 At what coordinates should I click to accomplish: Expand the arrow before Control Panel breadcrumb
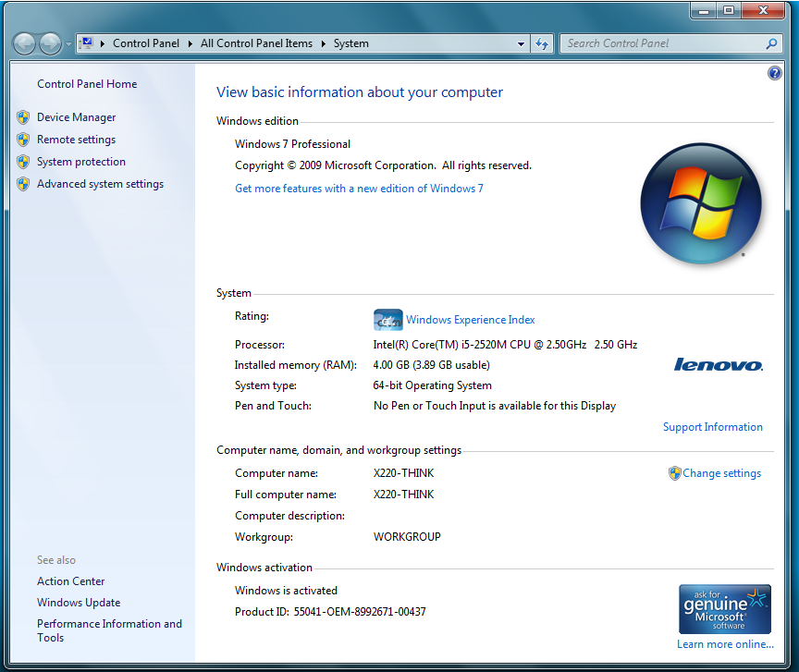coord(103,43)
